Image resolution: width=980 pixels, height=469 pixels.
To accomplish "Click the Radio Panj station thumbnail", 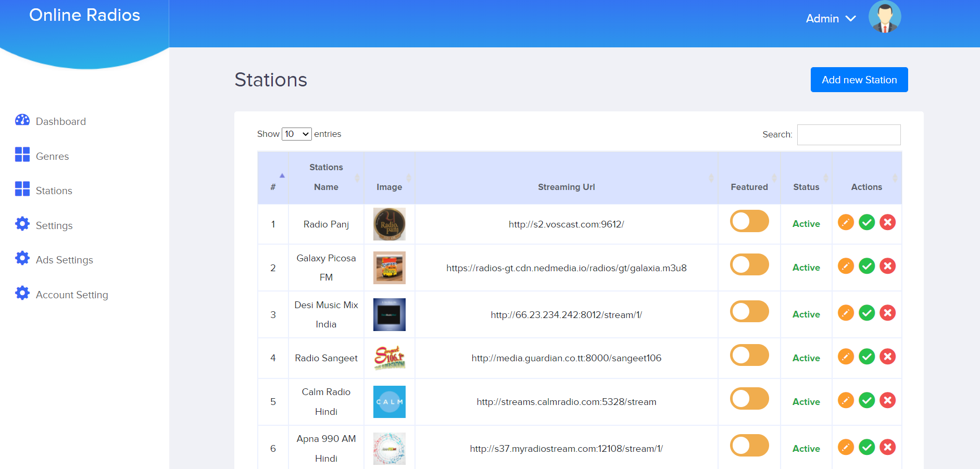I will coord(390,224).
